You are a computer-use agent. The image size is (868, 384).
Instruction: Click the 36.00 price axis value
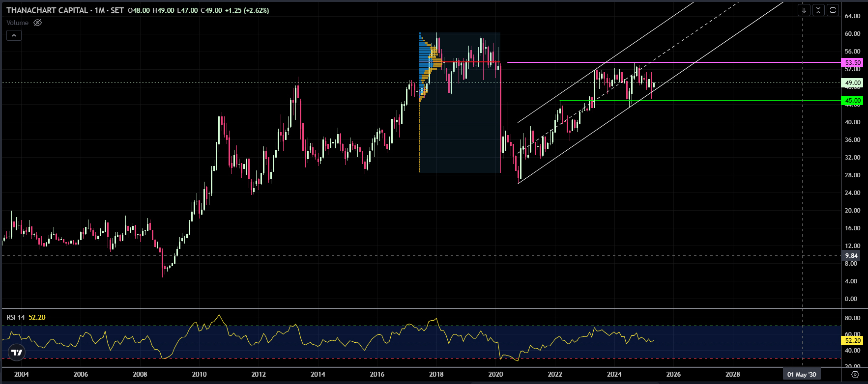[852, 139]
